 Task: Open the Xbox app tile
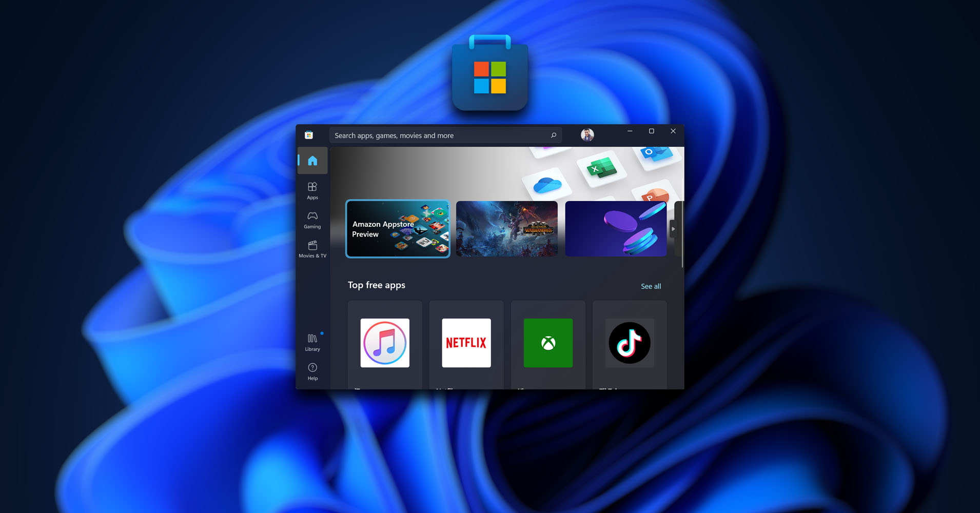tap(548, 343)
